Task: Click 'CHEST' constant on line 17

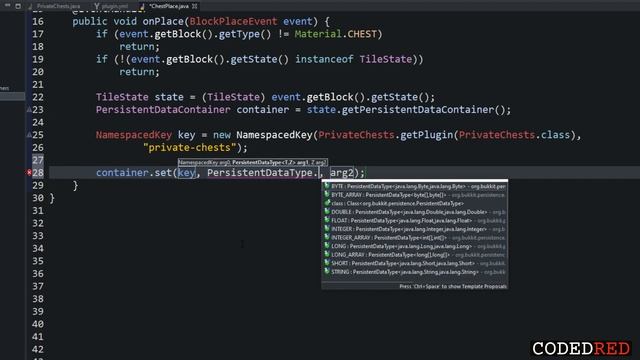Action: 362,34
